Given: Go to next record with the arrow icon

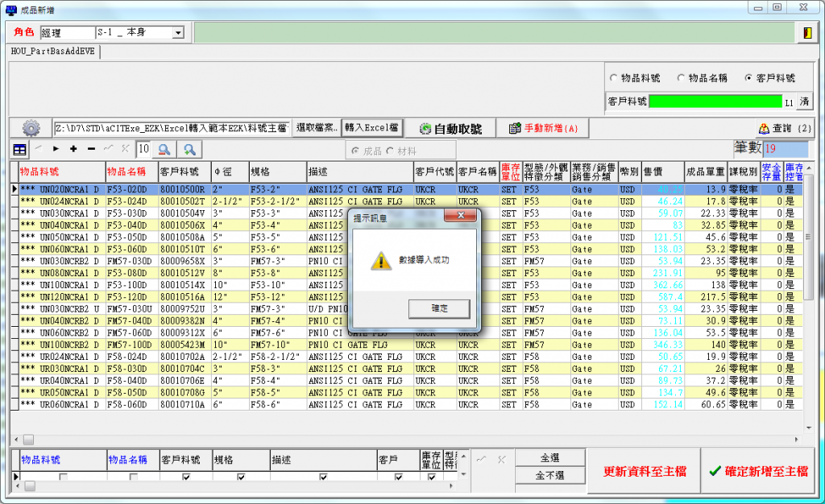Looking at the screenshot, I should (x=56, y=149).
